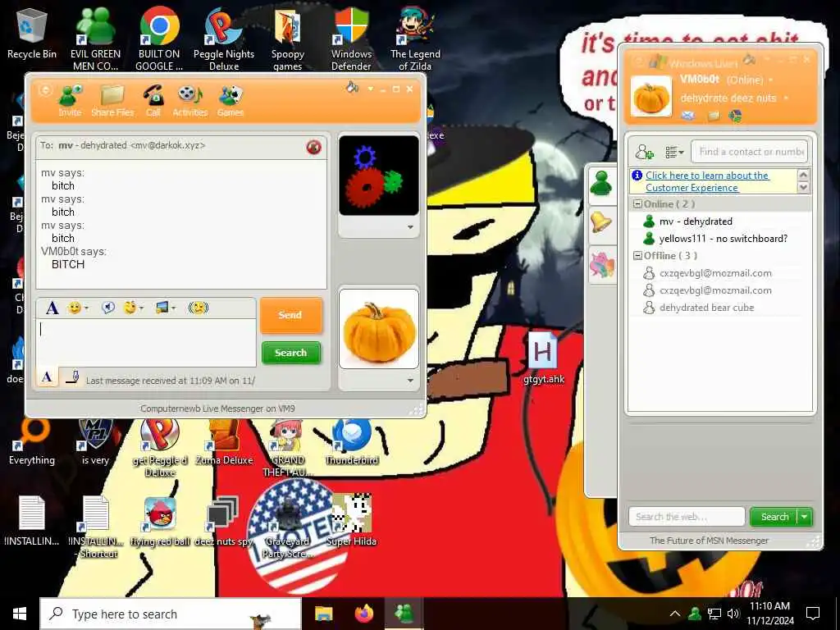
Task: Click the back arrow in chat window
Action: coord(45,90)
